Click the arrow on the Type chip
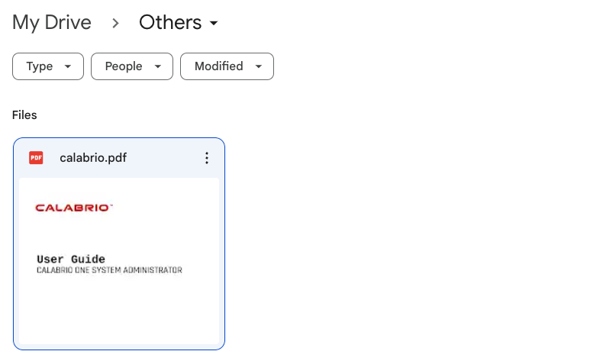 coord(69,66)
